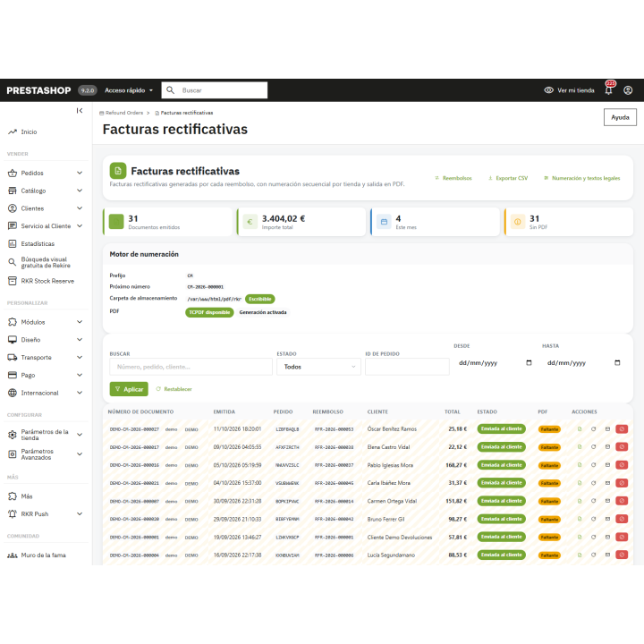The height and width of the screenshot is (644, 644).
Task: Red void button in Carmen Ortega Vidal row
Action: point(622,501)
